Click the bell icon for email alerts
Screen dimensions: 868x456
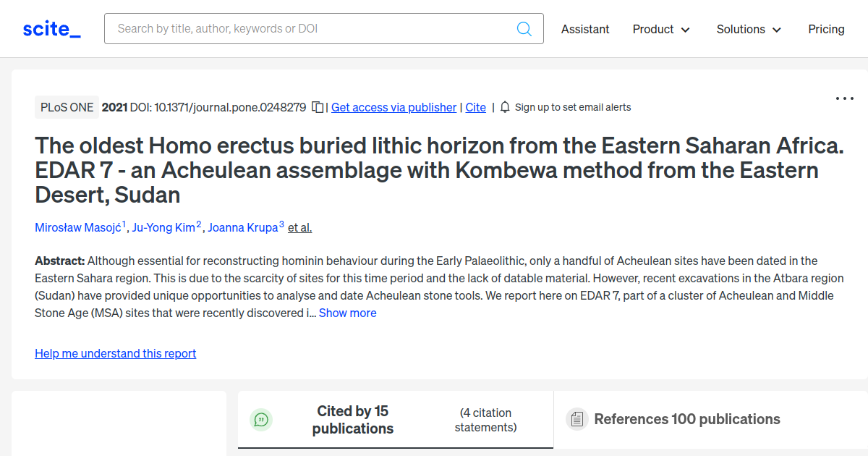[505, 107]
